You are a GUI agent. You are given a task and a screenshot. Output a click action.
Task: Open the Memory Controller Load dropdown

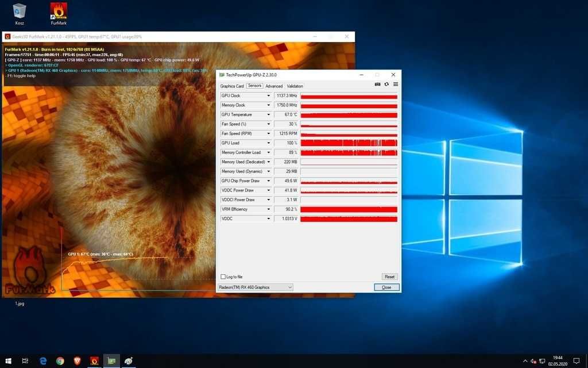coord(269,152)
